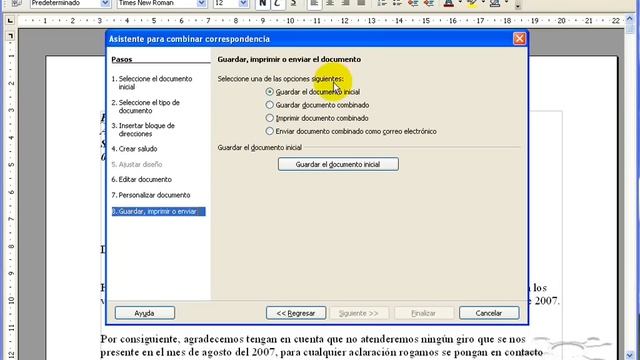Viewport: 640px width, 360px height.
Task: Align text right in toolbar
Action: [345, 4]
